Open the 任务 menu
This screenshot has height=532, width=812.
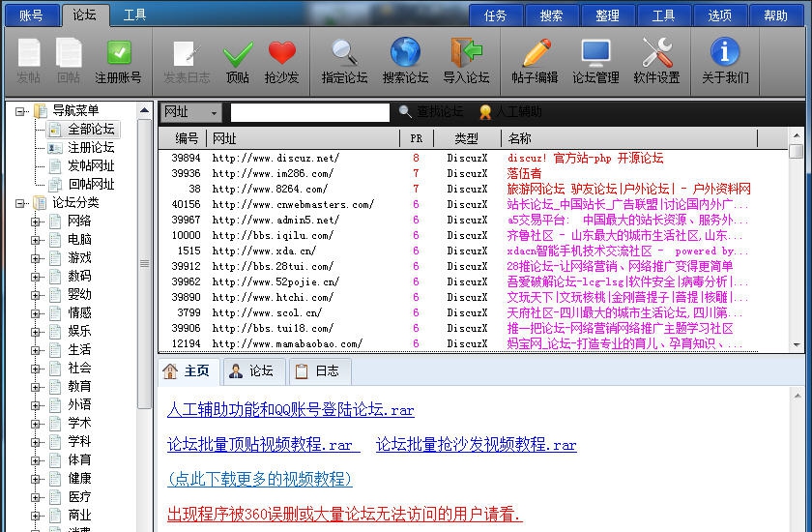click(496, 15)
